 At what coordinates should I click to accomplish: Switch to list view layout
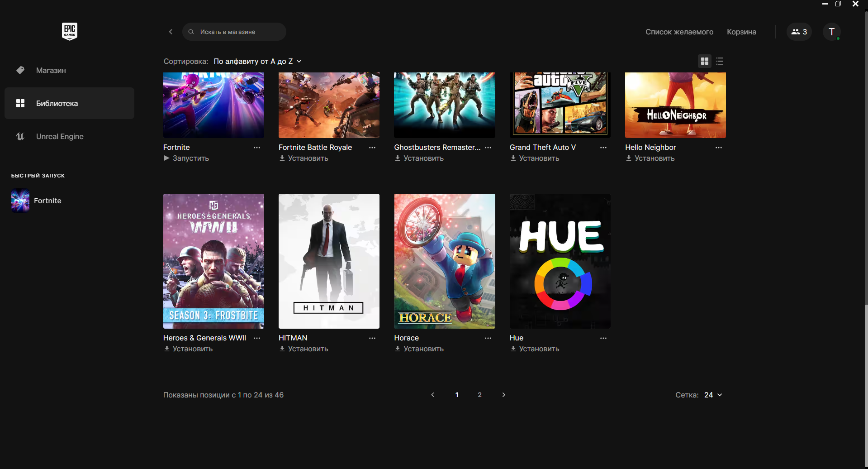tap(720, 61)
